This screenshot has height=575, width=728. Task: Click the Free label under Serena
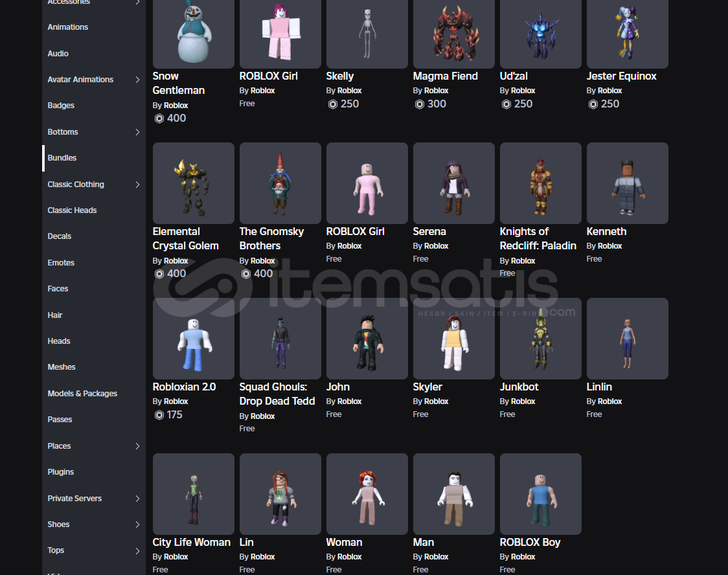click(x=420, y=259)
